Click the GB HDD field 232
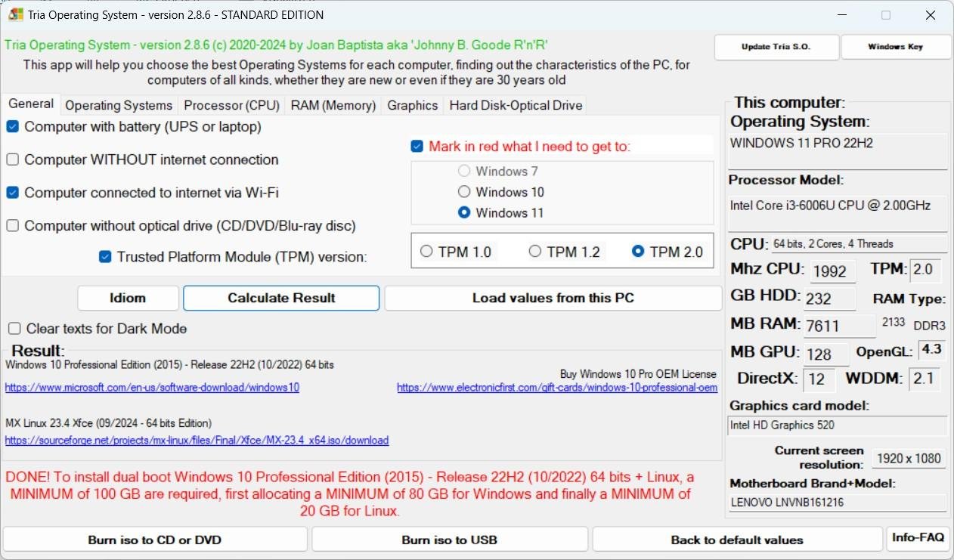The image size is (954, 560). pyautogui.click(x=830, y=299)
